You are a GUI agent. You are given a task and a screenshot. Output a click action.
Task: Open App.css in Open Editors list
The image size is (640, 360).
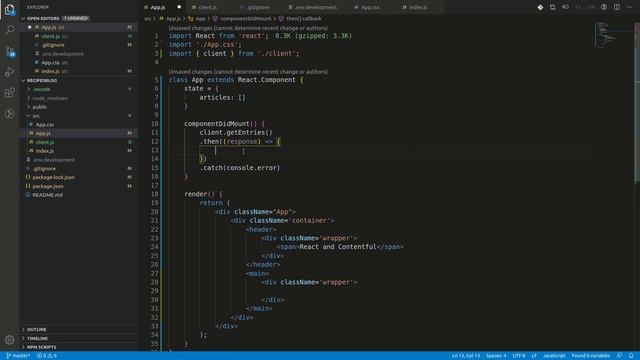79,63
